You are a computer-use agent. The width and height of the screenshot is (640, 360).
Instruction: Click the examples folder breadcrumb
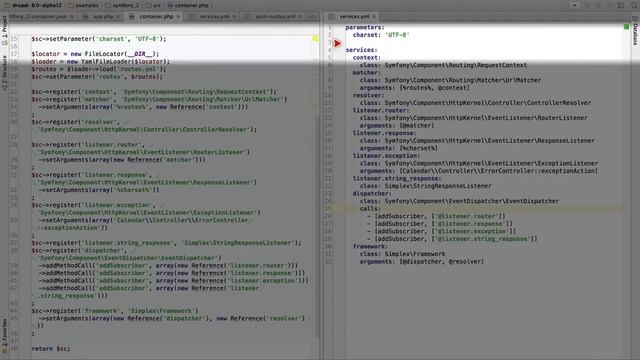click(x=84, y=5)
